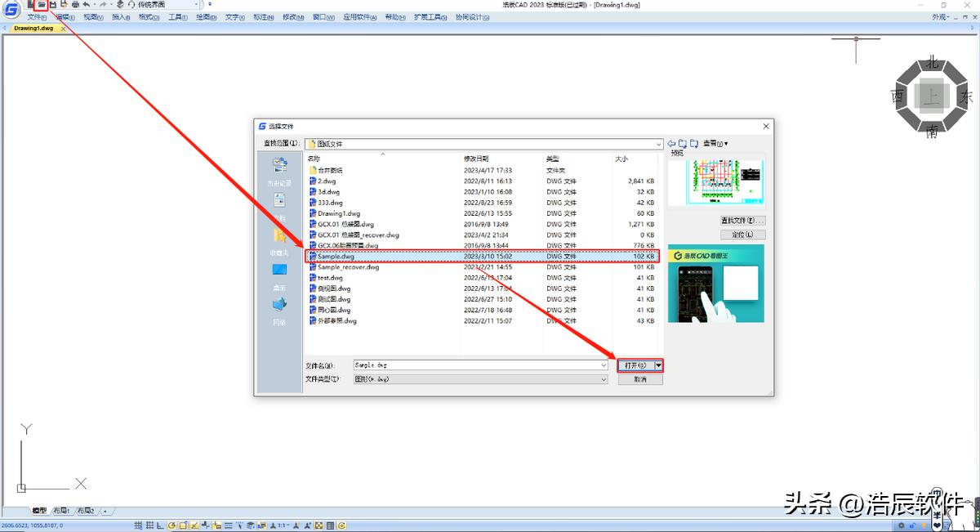This screenshot has height=532, width=980.
Task: Switch to the 布局1 layout tab
Action: tap(62, 511)
